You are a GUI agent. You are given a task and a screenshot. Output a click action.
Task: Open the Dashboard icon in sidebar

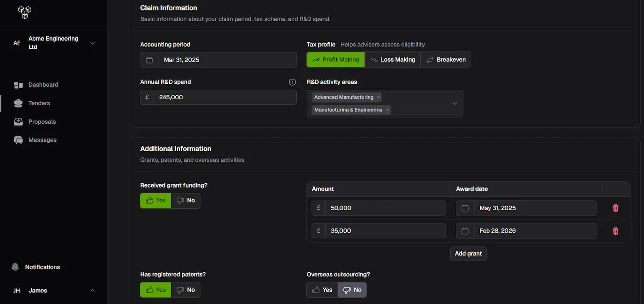click(18, 85)
